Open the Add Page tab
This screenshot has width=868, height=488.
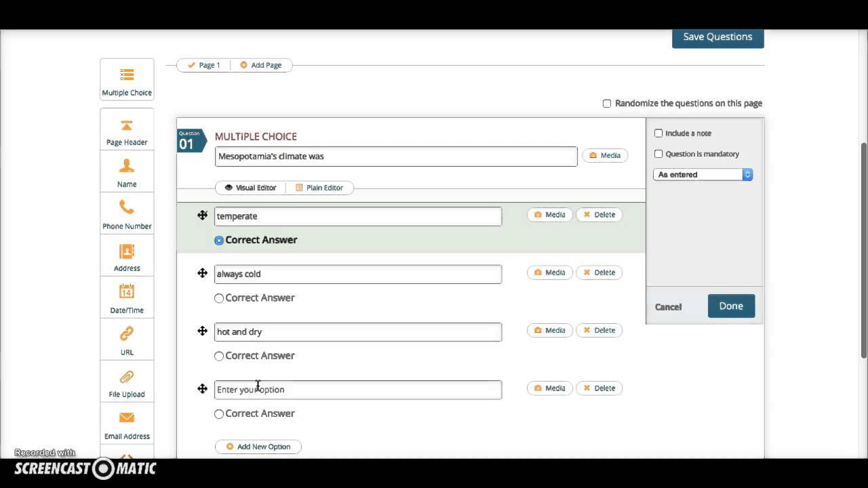pos(260,65)
